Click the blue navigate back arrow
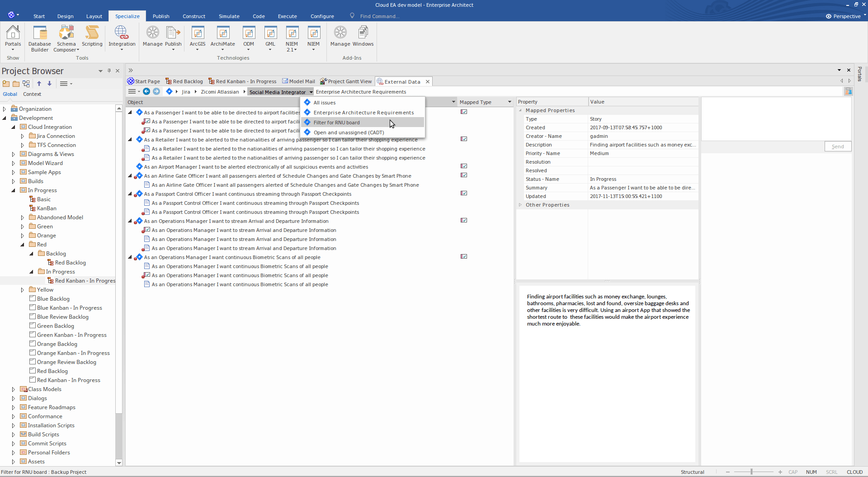Screen dimensions: 868x477 (146, 91)
